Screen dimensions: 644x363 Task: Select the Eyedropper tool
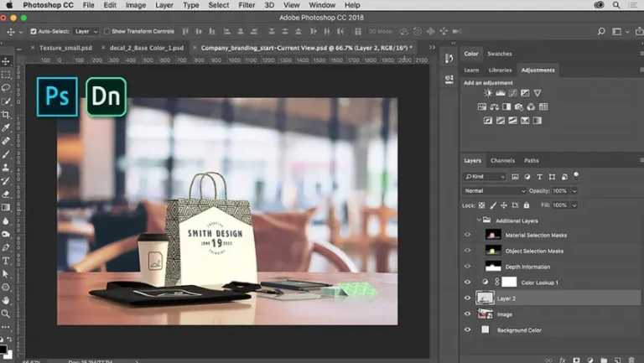coord(6,127)
